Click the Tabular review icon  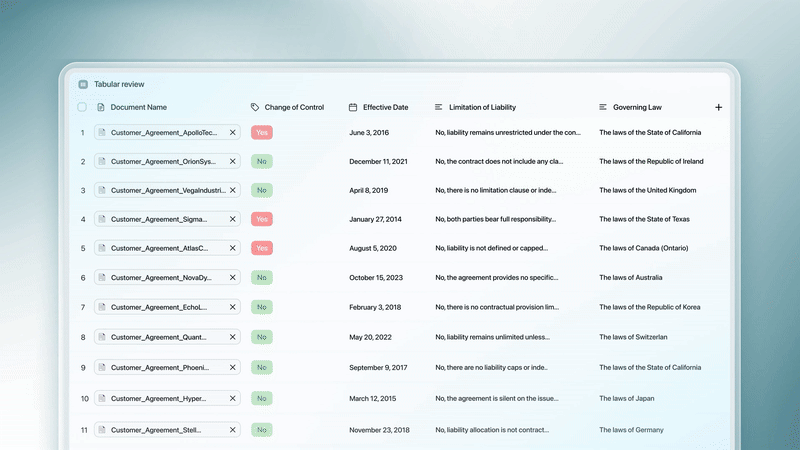(83, 85)
